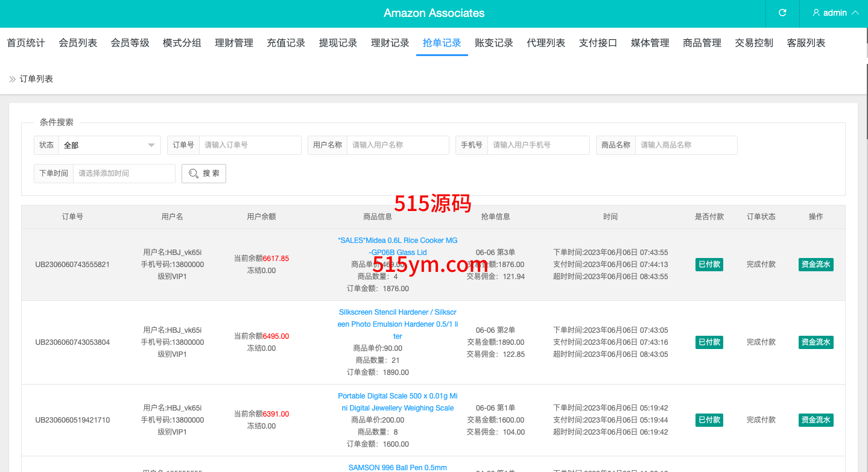Image resolution: width=868 pixels, height=472 pixels.
Task: Open the 充值记录 menu tab
Action: [286, 43]
